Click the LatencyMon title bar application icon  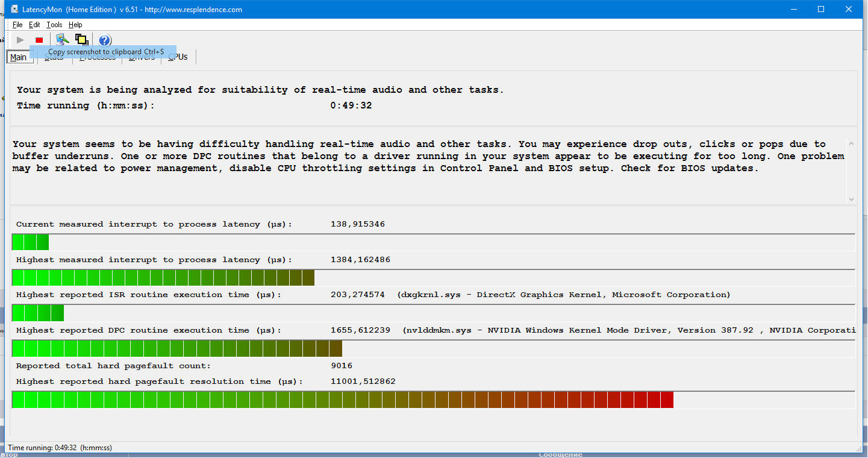(x=11, y=9)
